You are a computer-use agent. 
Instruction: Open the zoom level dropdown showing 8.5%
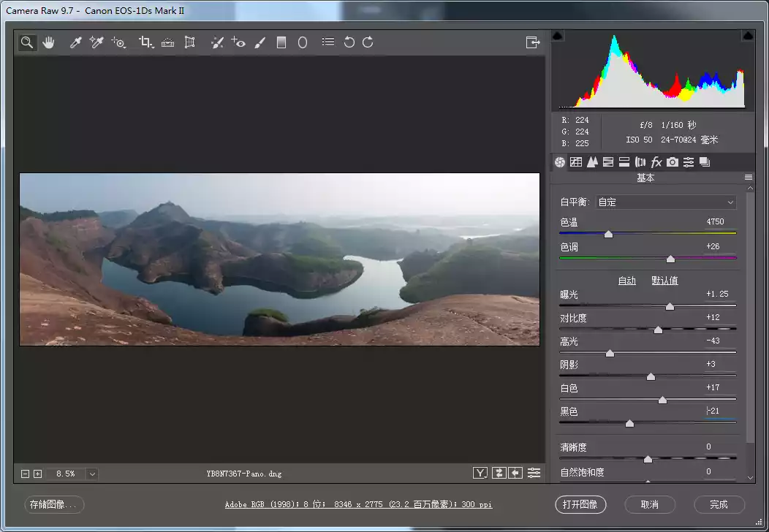click(92, 474)
